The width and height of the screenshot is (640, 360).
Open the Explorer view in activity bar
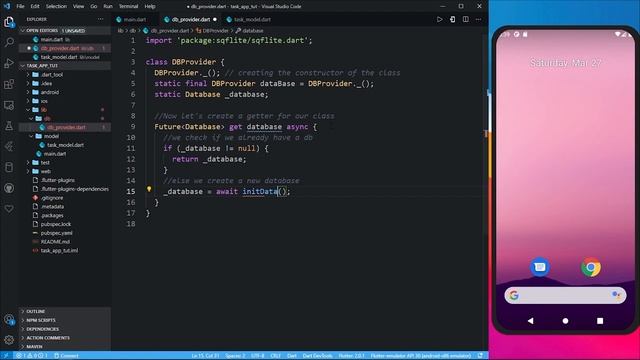pos(9,22)
